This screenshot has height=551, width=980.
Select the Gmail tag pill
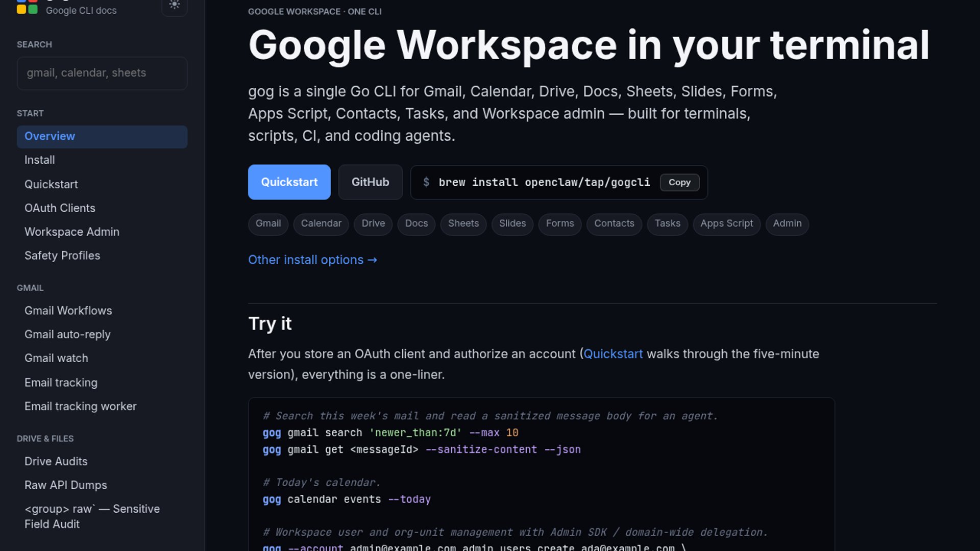pyautogui.click(x=268, y=224)
